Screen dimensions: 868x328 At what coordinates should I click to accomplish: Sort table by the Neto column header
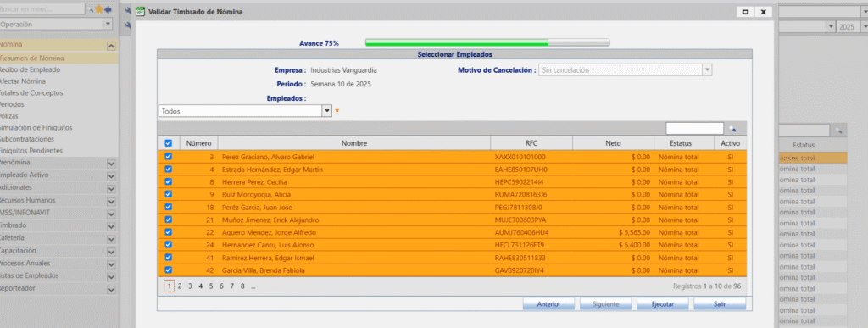click(x=614, y=143)
